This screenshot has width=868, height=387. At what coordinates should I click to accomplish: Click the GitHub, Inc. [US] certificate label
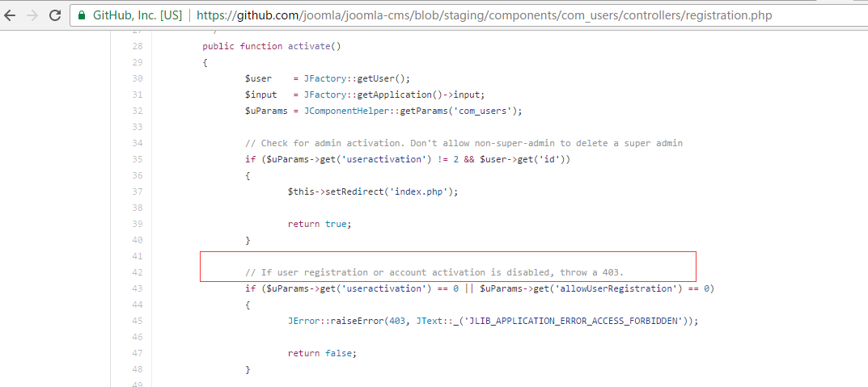(x=138, y=15)
